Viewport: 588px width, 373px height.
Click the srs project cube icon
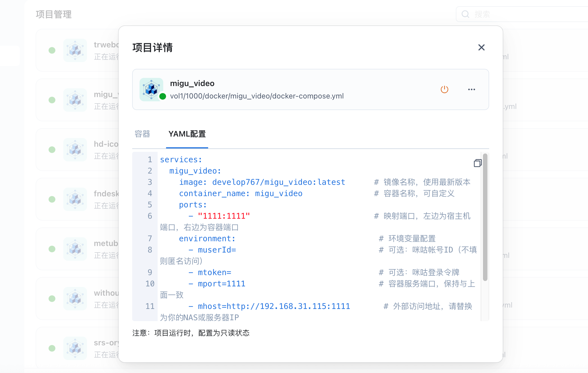point(75,348)
